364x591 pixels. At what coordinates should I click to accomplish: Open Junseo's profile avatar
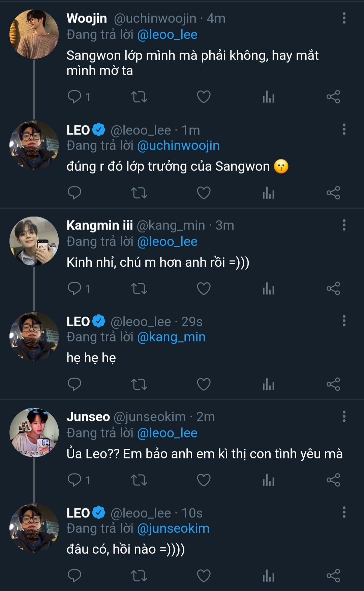tap(34, 433)
